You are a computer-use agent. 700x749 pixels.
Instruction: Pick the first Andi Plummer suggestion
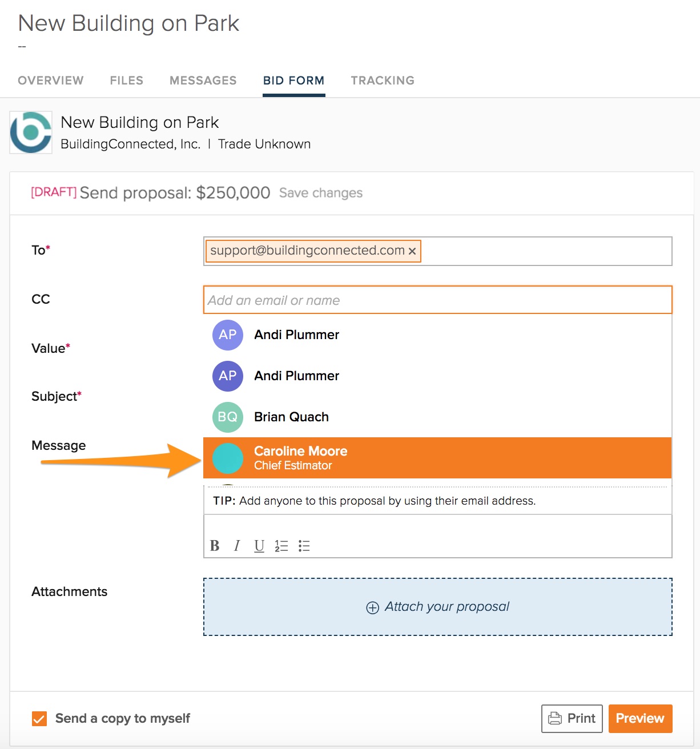[296, 335]
